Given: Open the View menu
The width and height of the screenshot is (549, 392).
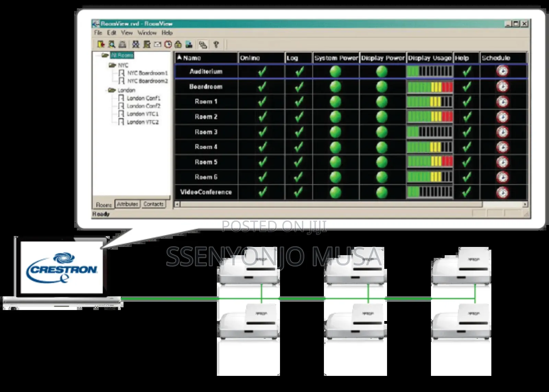Looking at the screenshot, I should click(x=127, y=33).
